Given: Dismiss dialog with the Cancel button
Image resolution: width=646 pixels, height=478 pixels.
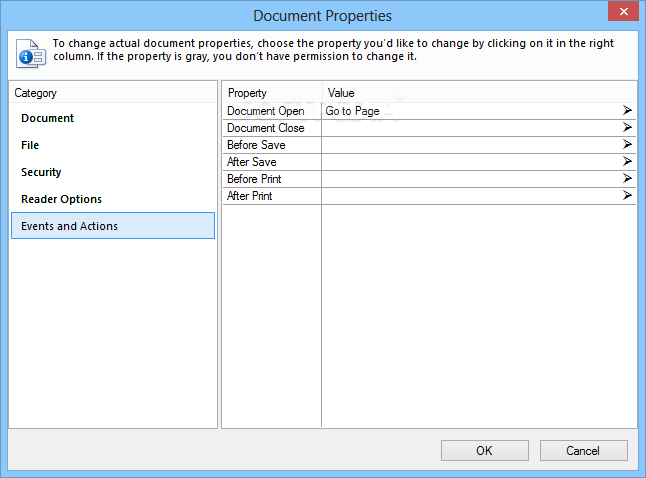Looking at the screenshot, I should click(x=583, y=450).
